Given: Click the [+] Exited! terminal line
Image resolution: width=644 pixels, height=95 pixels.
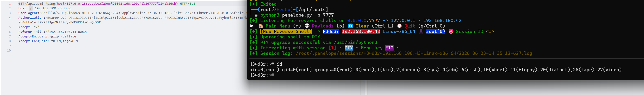Looking at the screenshot, I should point(264,4).
